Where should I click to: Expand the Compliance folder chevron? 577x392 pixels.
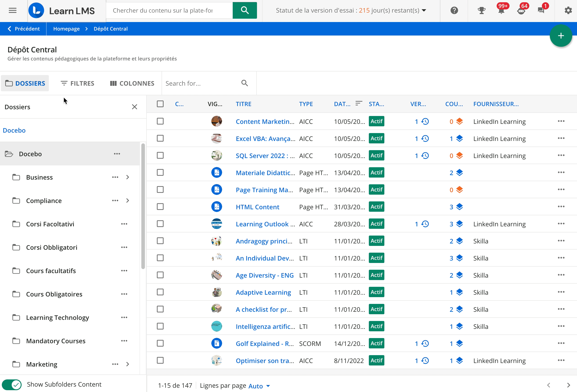tap(128, 200)
